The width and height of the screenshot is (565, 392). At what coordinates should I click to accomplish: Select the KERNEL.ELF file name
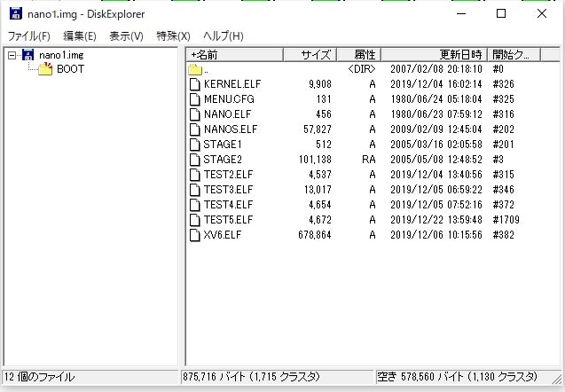pos(232,84)
